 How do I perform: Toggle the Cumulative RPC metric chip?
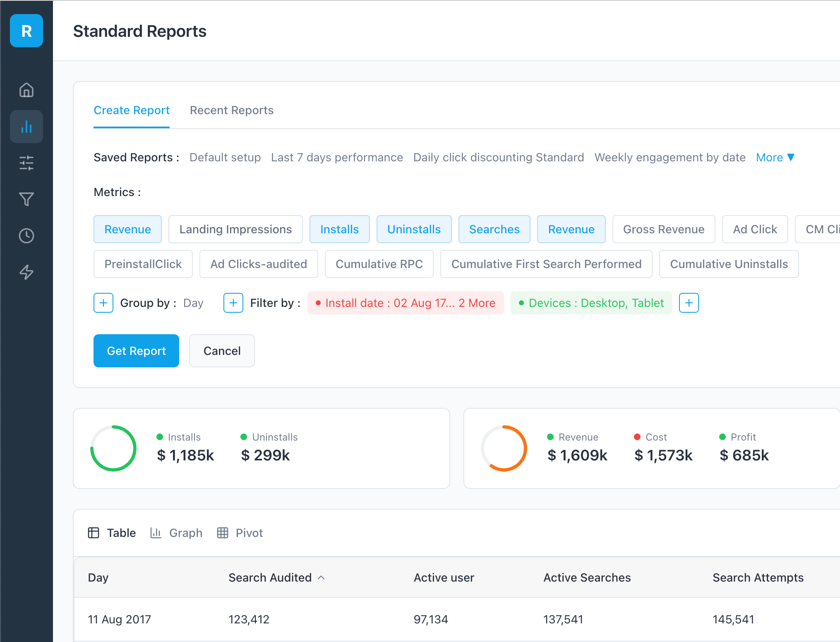(x=379, y=264)
